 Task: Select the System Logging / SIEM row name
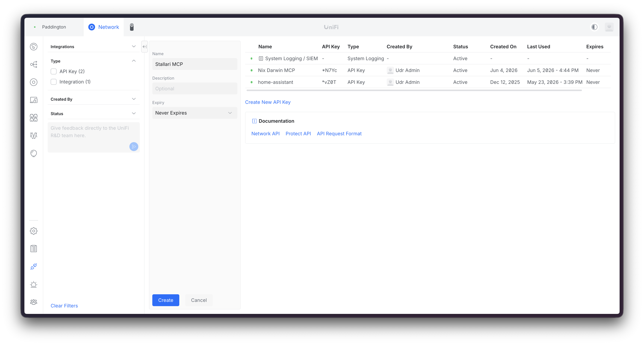click(291, 59)
